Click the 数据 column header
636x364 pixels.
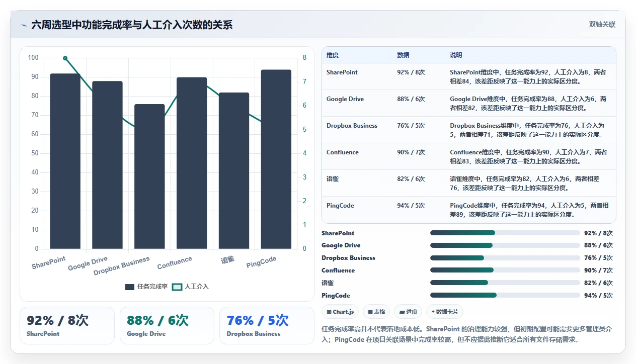tap(403, 55)
